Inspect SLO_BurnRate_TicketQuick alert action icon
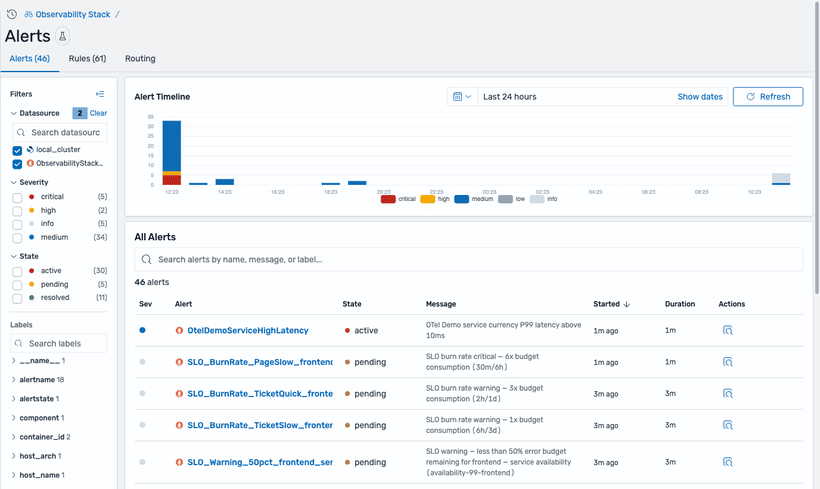Screen dimensions: 820x489 pos(727,393)
